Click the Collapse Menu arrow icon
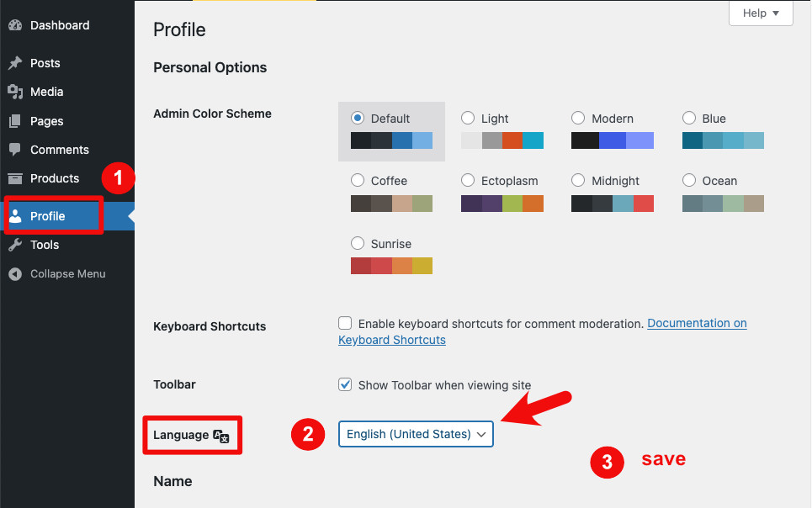Screen dimensions: 812x508 [15, 274]
